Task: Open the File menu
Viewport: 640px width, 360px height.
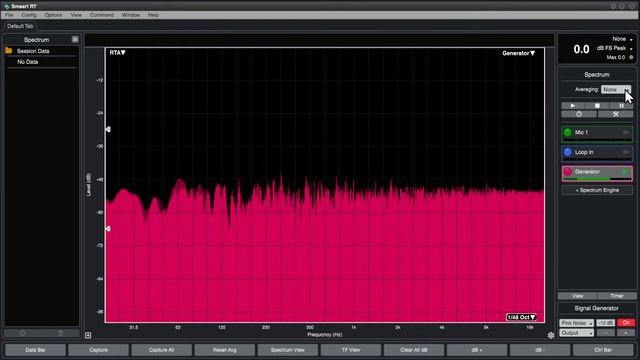Action: (x=9, y=15)
